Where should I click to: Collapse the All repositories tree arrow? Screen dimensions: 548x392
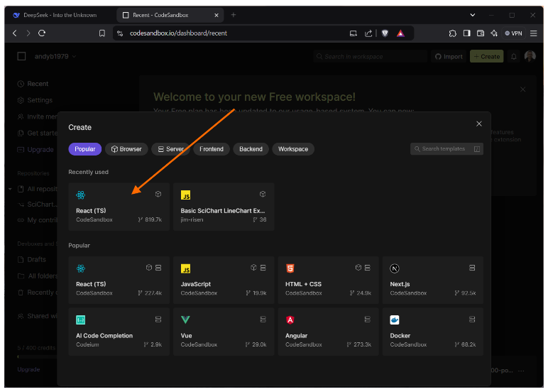[x=10, y=189]
